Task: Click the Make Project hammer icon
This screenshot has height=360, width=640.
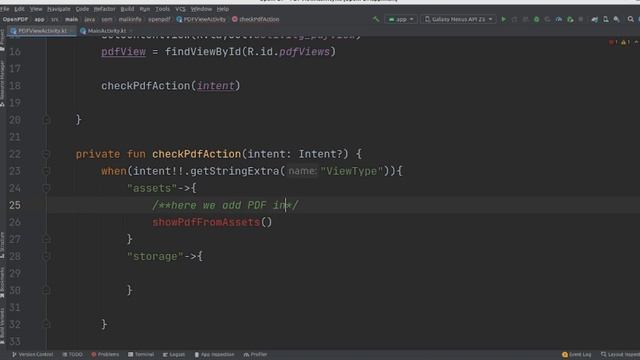Action: coord(376,19)
